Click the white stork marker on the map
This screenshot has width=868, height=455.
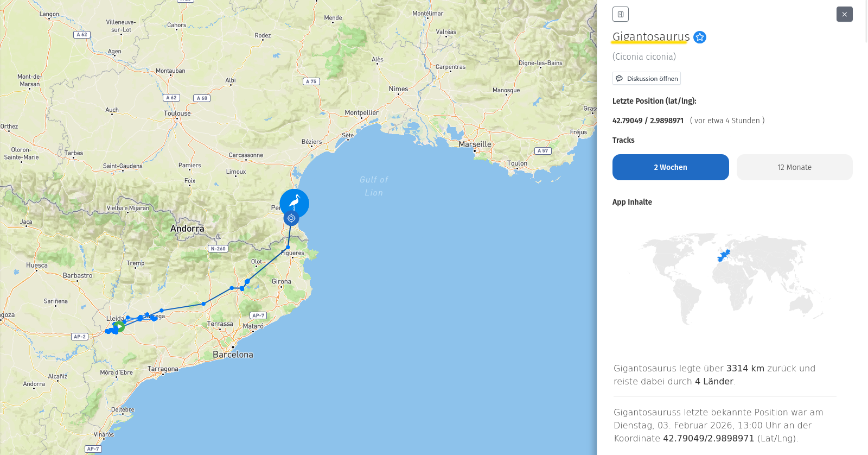tap(294, 203)
